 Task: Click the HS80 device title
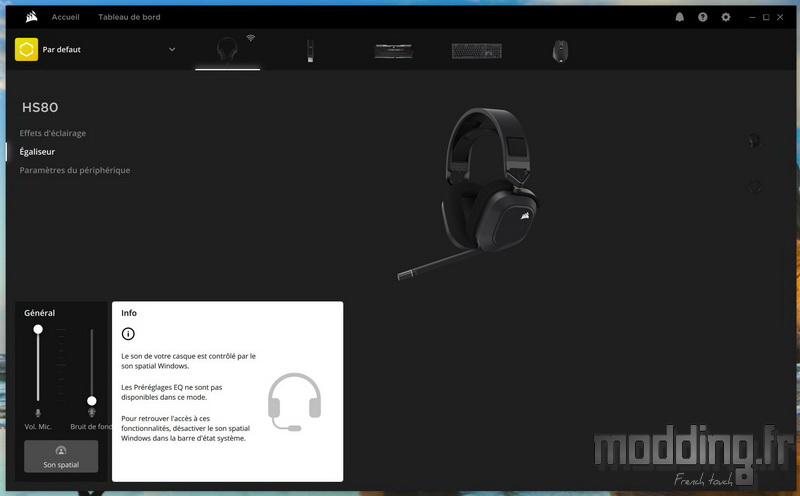(40, 107)
